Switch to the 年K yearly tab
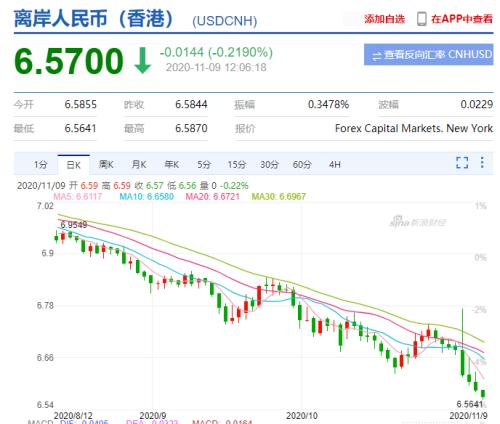 (x=172, y=165)
